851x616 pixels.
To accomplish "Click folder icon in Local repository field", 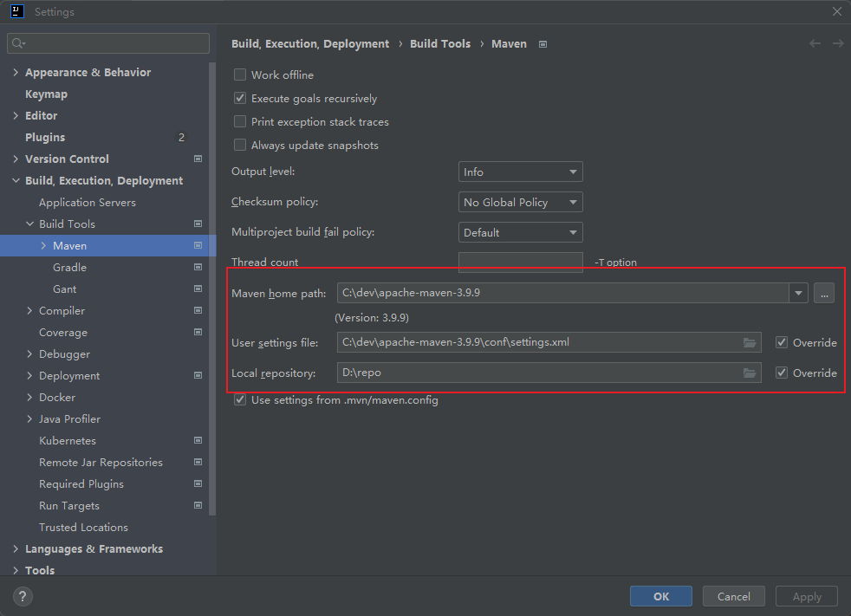I will tap(750, 373).
